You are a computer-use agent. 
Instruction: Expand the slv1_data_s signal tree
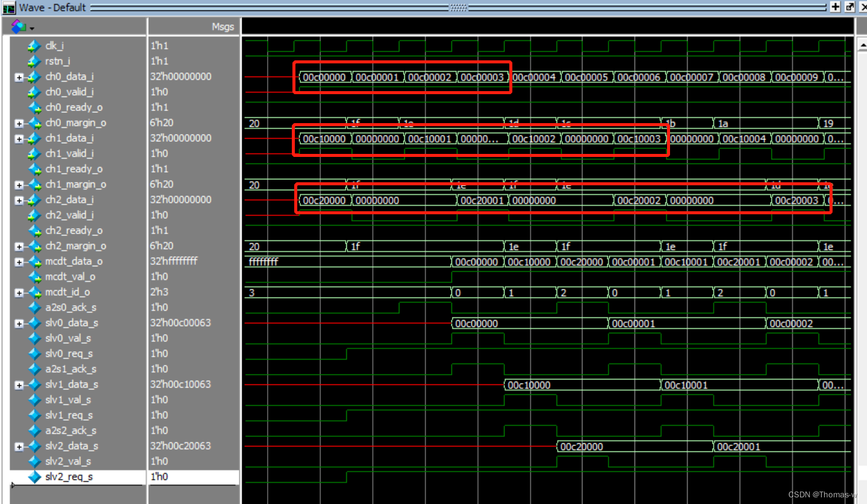coord(19,384)
